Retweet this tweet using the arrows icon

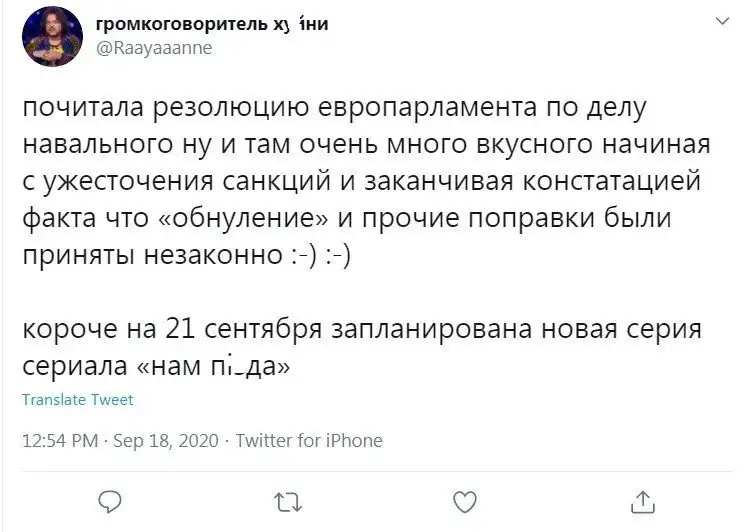287,499
